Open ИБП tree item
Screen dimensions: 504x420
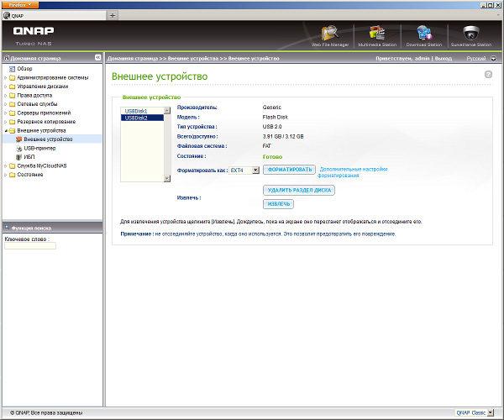(x=29, y=157)
